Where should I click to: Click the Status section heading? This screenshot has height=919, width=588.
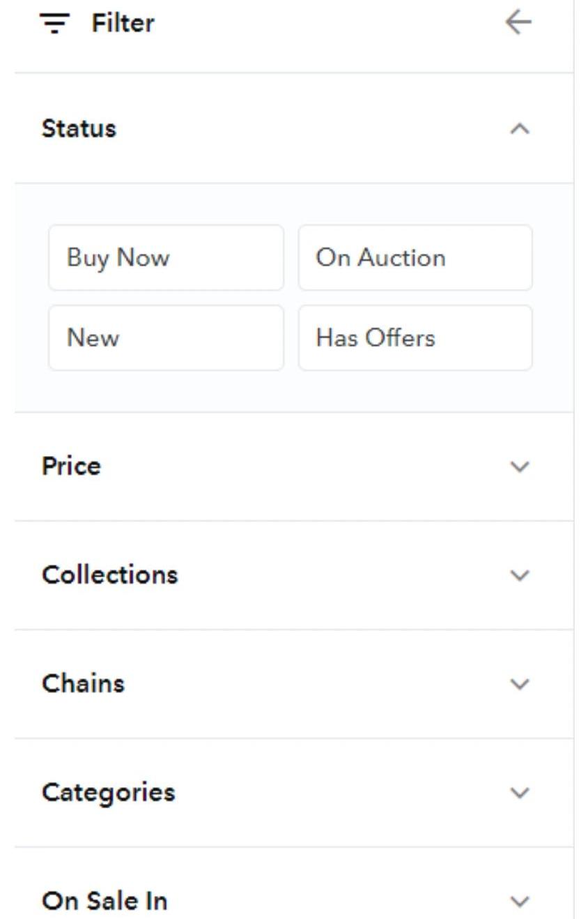(x=79, y=129)
